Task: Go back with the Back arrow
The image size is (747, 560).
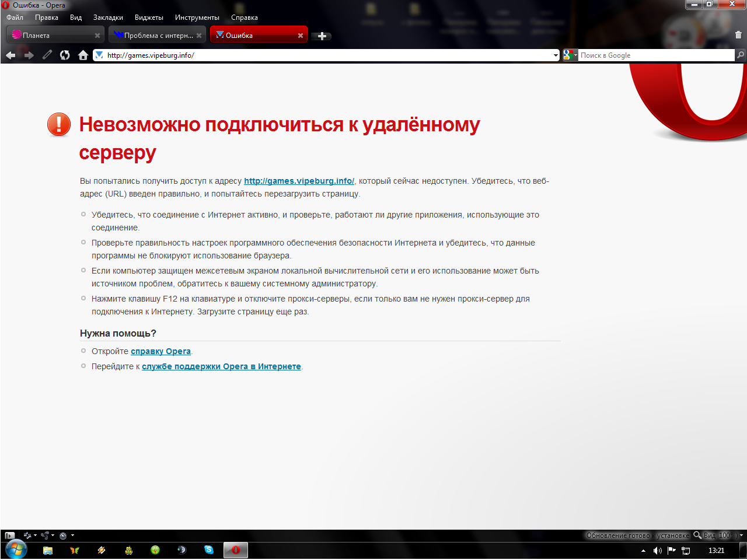Action: (x=11, y=55)
